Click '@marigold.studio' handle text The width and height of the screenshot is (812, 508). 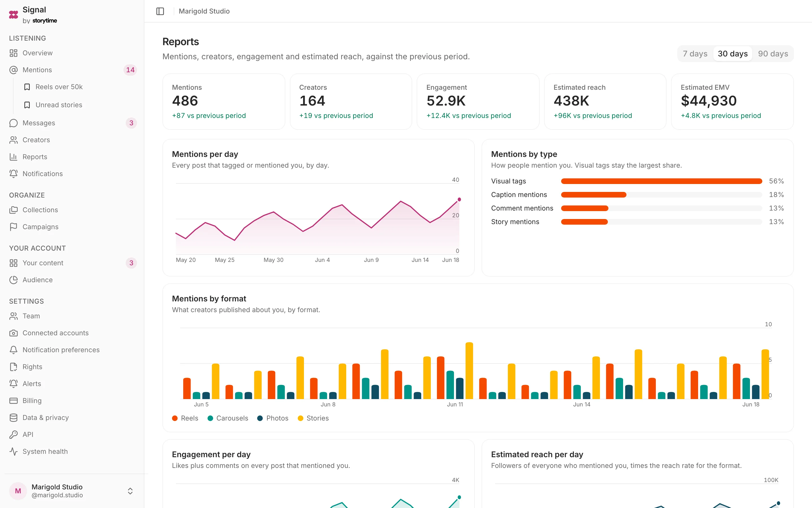pos(57,495)
